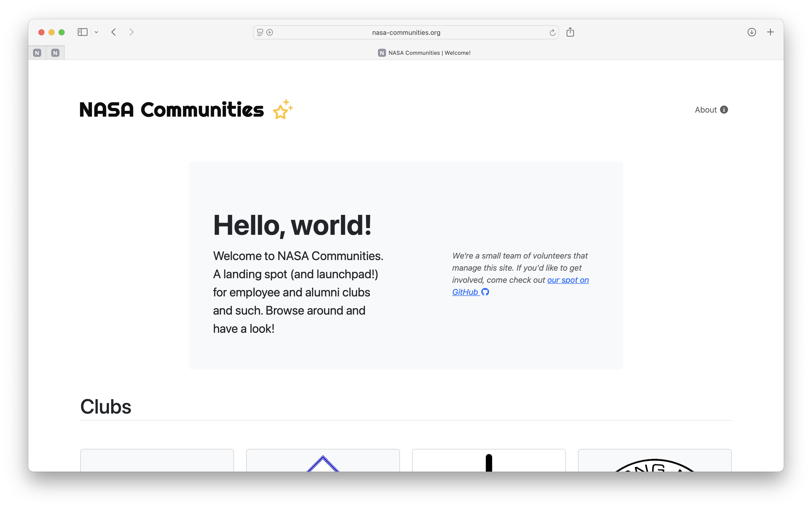Switch to NASA Communities Welcome tab
Image resolution: width=812 pixels, height=509 pixels.
coord(424,53)
